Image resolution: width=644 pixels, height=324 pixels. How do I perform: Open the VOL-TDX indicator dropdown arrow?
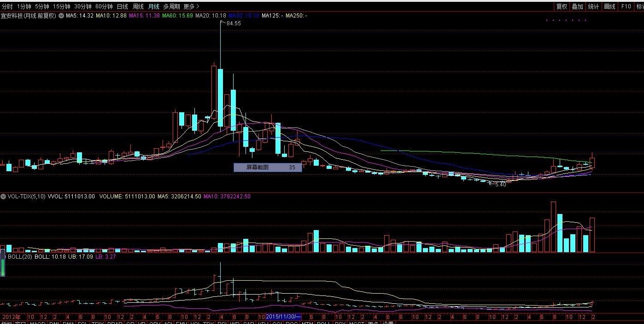click(3, 197)
